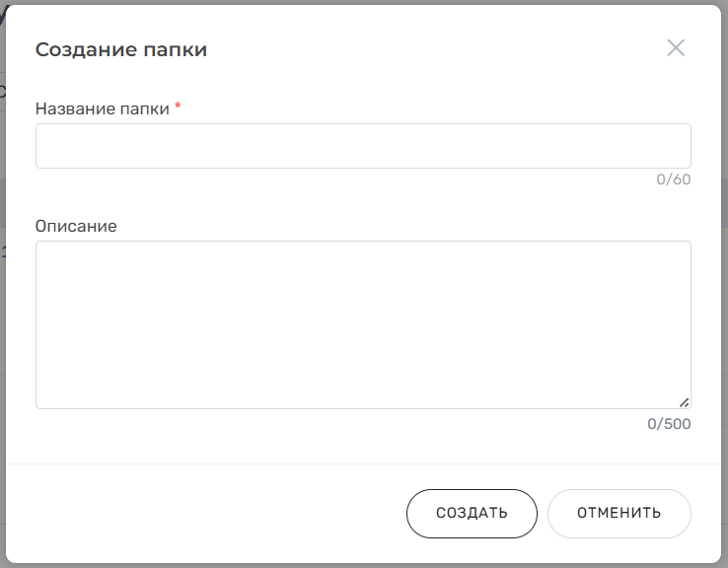728x568 pixels.
Task: Close the Создание папки dialog with X
Action: click(676, 48)
